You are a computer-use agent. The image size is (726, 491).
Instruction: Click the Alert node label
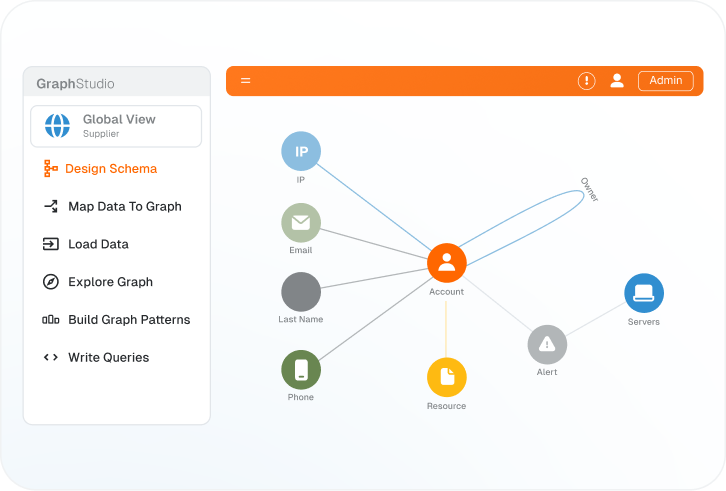point(547,372)
